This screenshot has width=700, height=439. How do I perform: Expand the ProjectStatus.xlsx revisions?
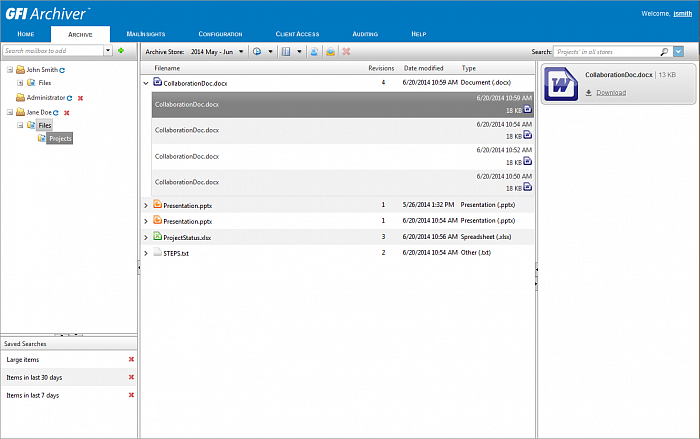pyautogui.click(x=146, y=237)
